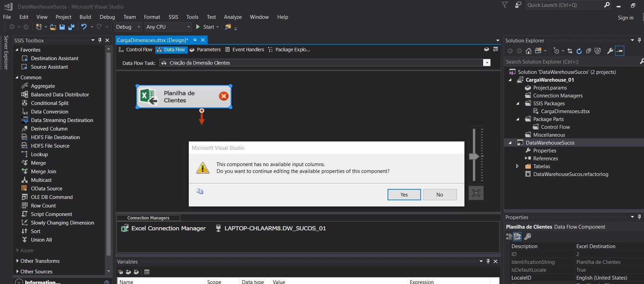Collapse the Common group in SSIS Toolbox
This screenshot has width=644, height=284.
coord(17,77)
